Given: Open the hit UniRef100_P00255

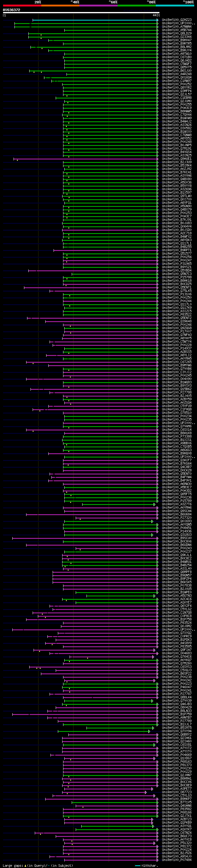Looking at the screenshot, I should (177, 105).
